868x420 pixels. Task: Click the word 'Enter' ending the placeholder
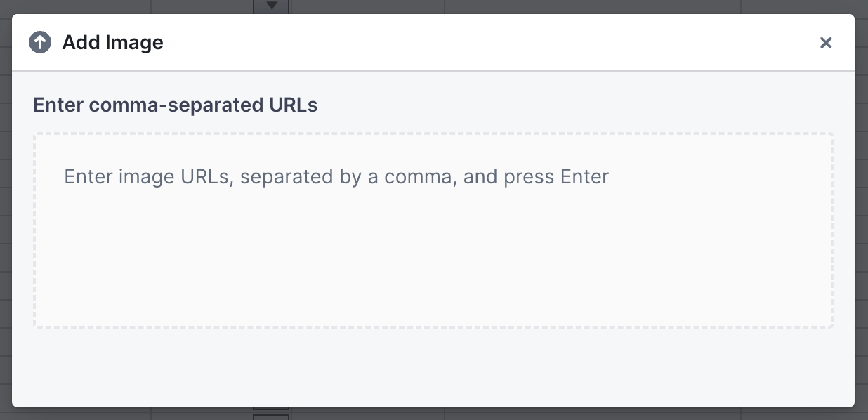[x=584, y=176]
